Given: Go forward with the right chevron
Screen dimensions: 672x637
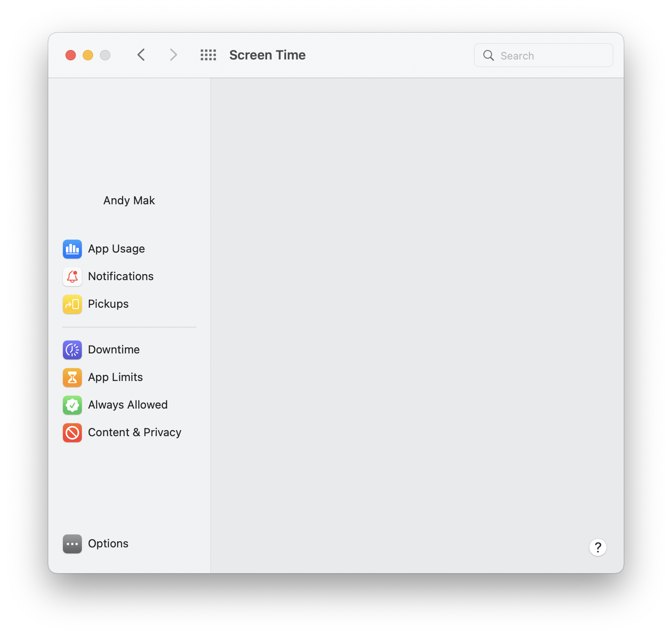Looking at the screenshot, I should [173, 55].
